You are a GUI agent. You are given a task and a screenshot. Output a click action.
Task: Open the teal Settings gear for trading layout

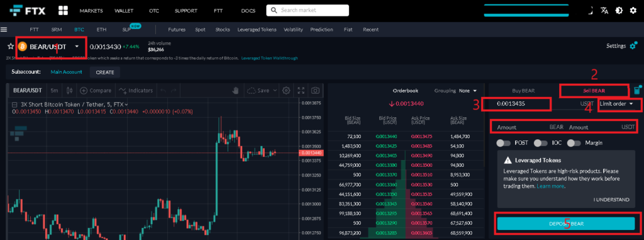(633, 46)
